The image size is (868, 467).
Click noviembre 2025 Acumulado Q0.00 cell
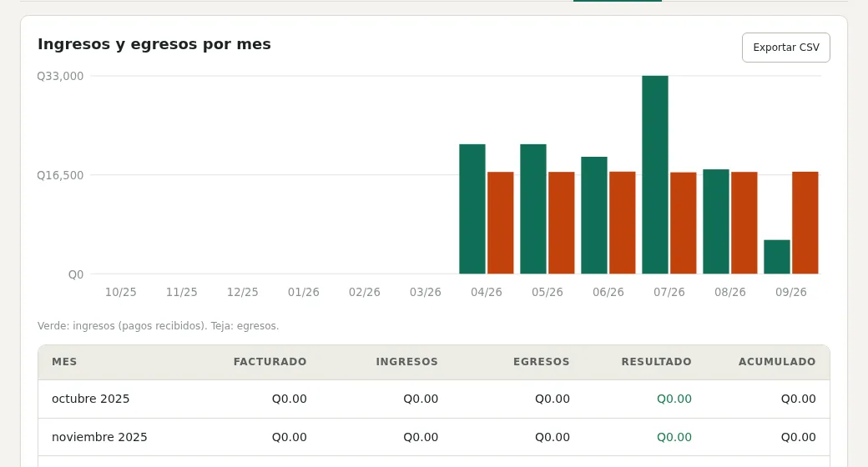(x=798, y=437)
